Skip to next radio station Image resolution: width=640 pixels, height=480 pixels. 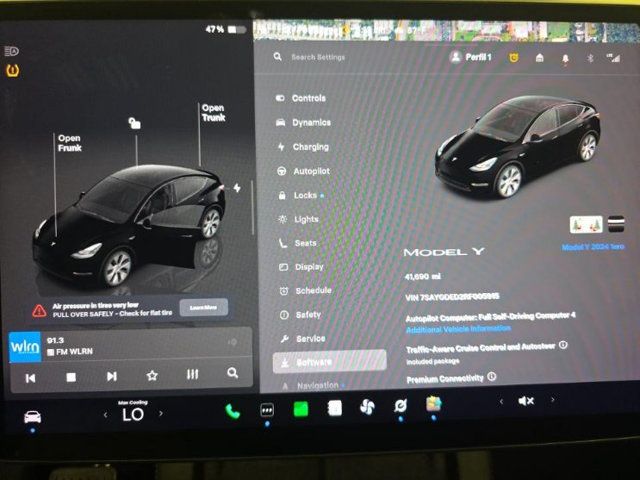(111, 376)
